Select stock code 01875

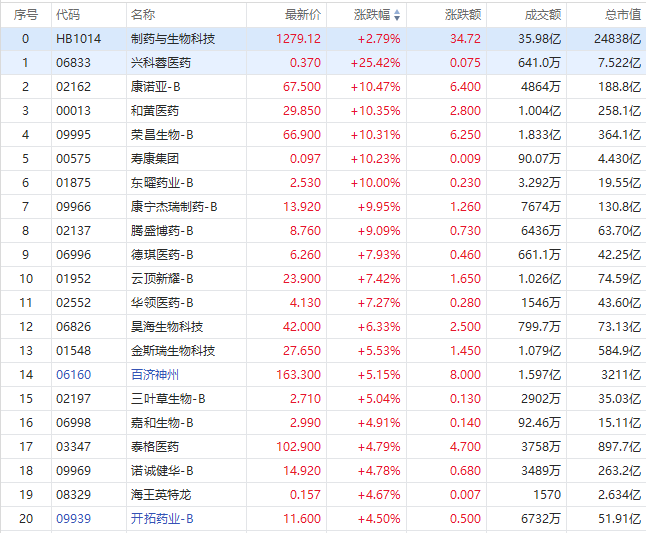[x=73, y=183]
